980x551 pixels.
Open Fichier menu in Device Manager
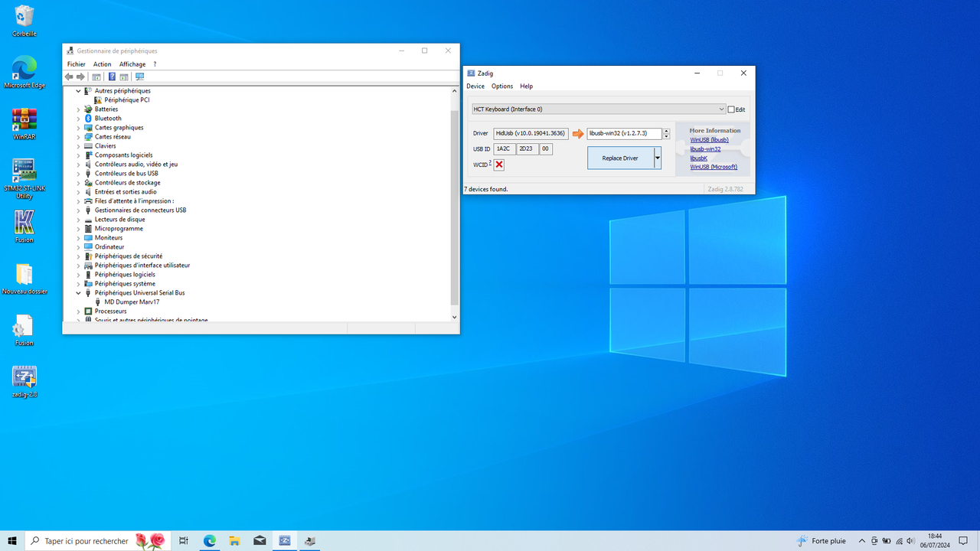pos(76,64)
